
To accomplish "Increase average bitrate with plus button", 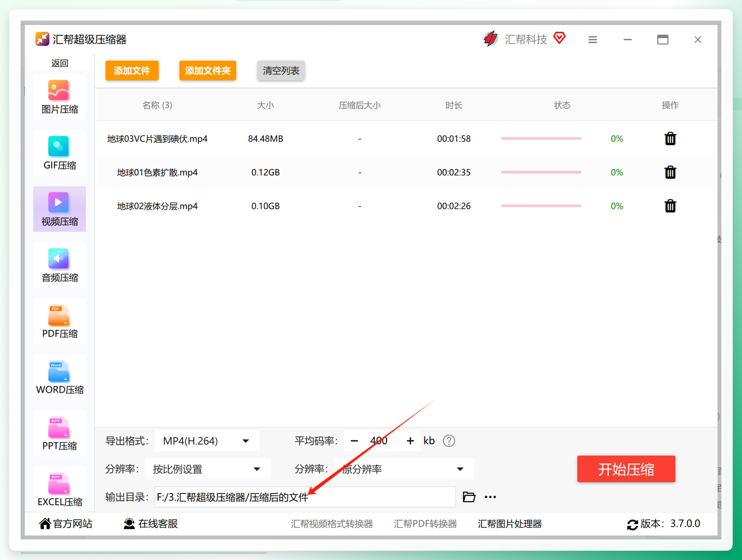I will [410, 441].
